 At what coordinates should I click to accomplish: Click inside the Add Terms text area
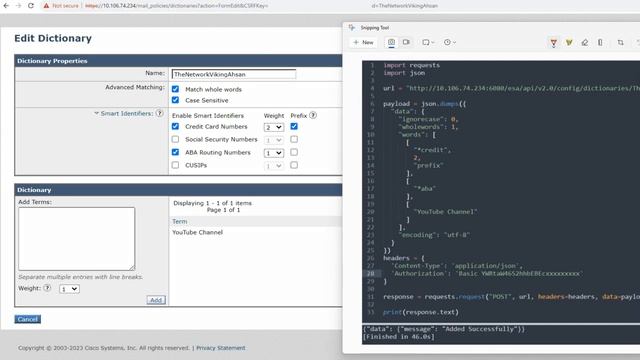pos(76,239)
